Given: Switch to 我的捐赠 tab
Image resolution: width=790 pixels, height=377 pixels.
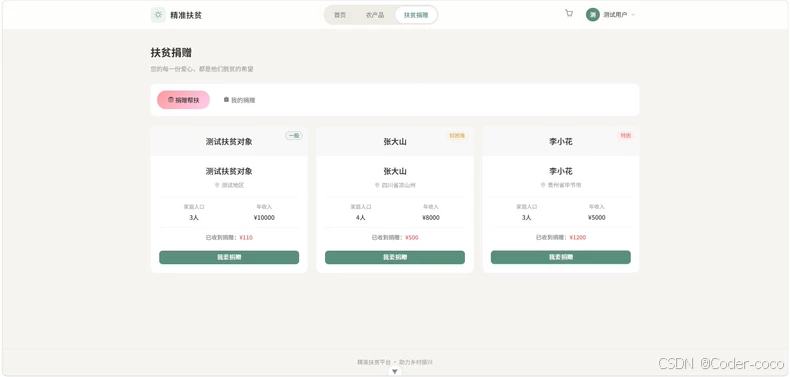Looking at the screenshot, I should pyautogui.click(x=240, y=100).
